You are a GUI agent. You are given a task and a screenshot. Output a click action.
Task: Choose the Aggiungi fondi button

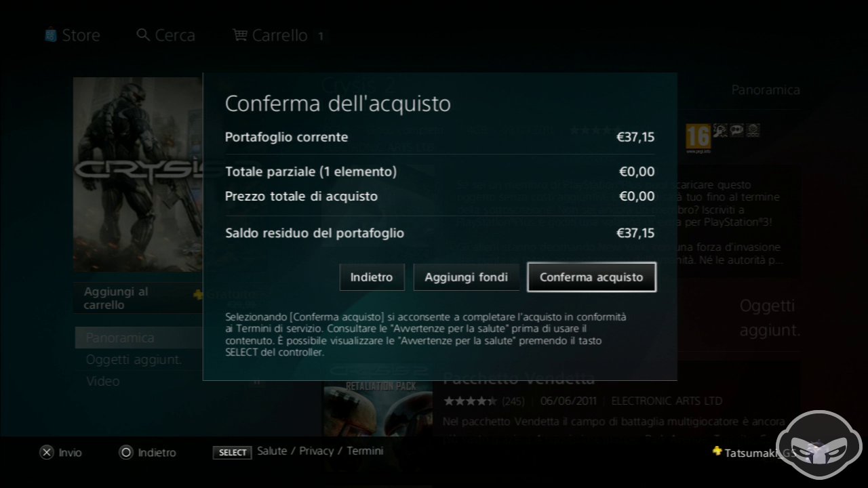coord(466,277)
